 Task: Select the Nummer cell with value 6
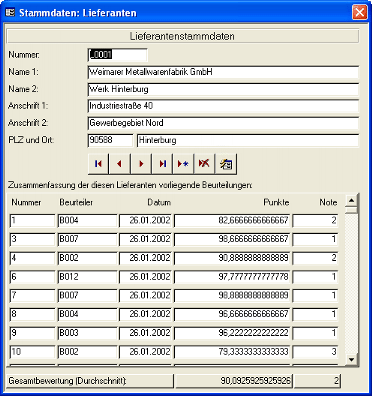click(32, 277)
